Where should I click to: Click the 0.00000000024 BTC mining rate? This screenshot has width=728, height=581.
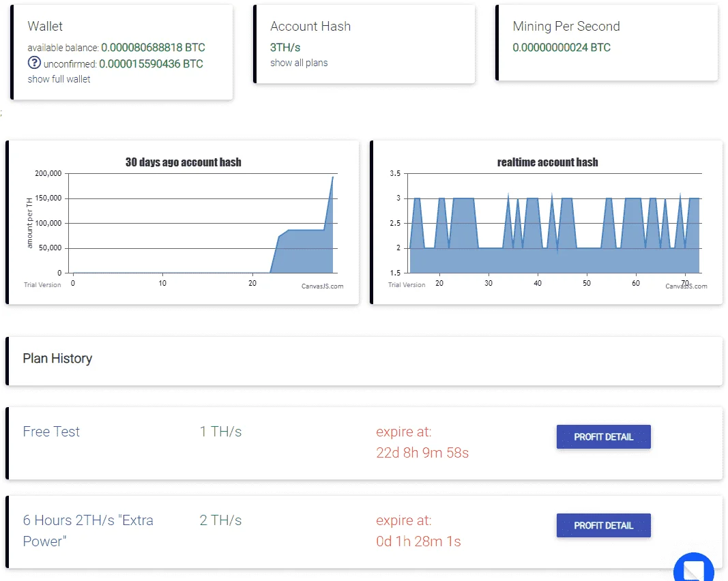(x=562, y=47)
